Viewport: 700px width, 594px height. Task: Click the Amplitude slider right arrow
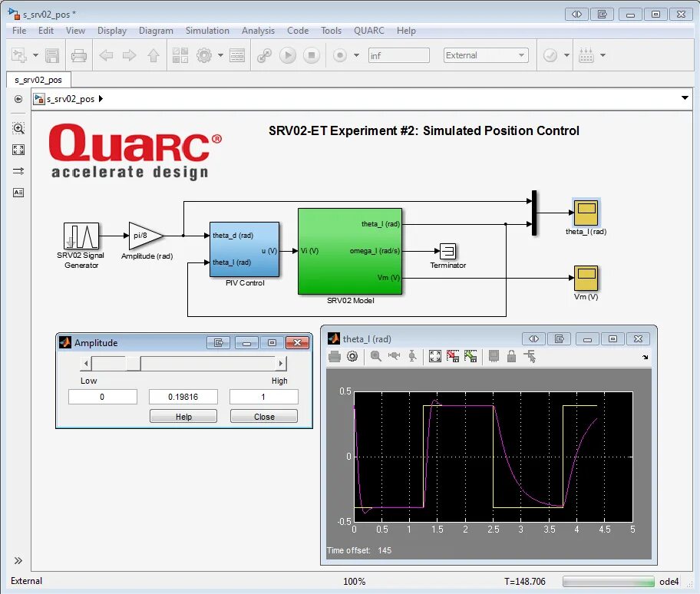point(280,364)
